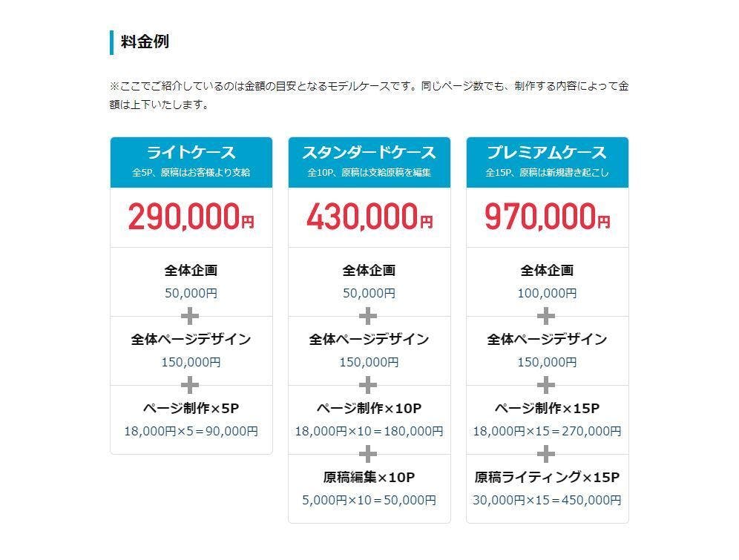Click the 970,000円 price
This screenshot has height=560, width=739.
pos(547,217)
